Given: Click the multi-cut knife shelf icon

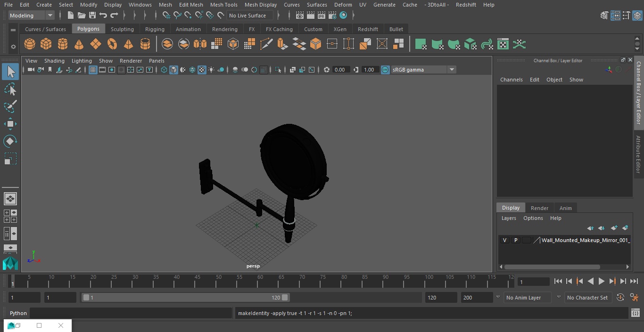Looking at the screenshot, I should click(266, 44).
